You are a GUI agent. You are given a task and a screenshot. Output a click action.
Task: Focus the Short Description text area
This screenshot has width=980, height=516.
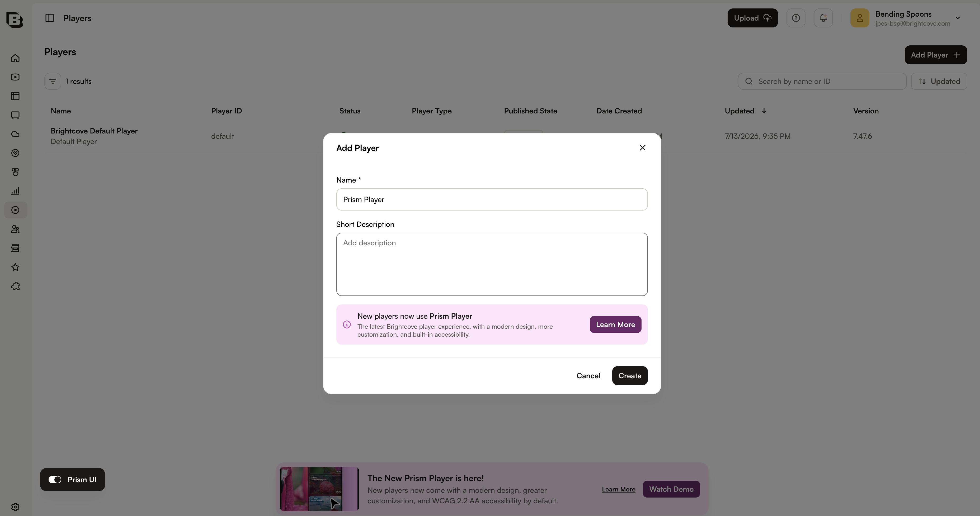point(492,264)
